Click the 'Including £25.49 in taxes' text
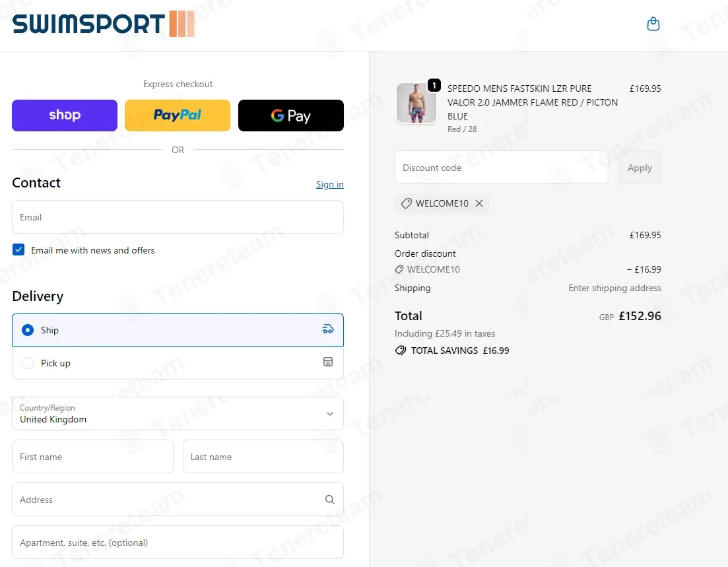Viewport: 728px width, 567px height. (x=445, y=333)
